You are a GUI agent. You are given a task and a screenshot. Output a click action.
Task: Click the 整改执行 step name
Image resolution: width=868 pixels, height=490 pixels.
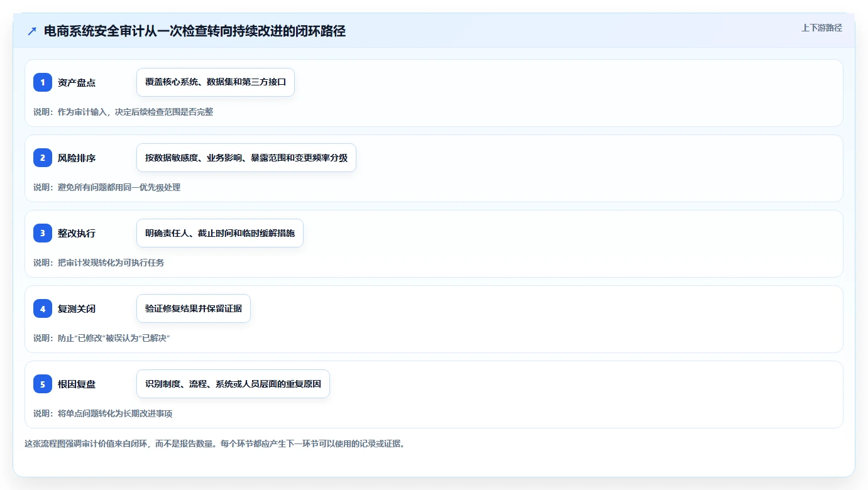pos(77,233)
